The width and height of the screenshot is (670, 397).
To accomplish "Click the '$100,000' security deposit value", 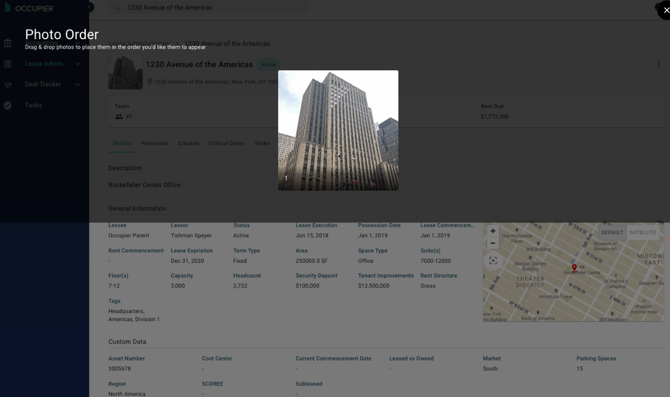I will click(x=307, y=286).
